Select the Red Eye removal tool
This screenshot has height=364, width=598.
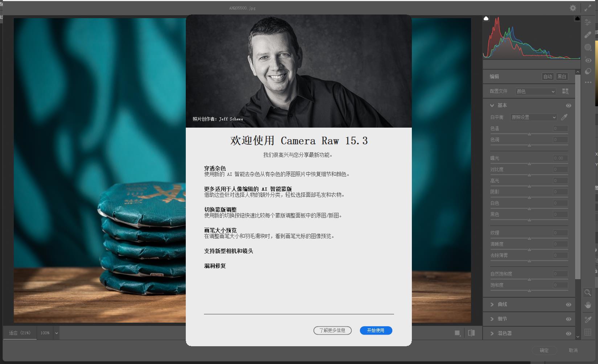(x=588, y=60)
